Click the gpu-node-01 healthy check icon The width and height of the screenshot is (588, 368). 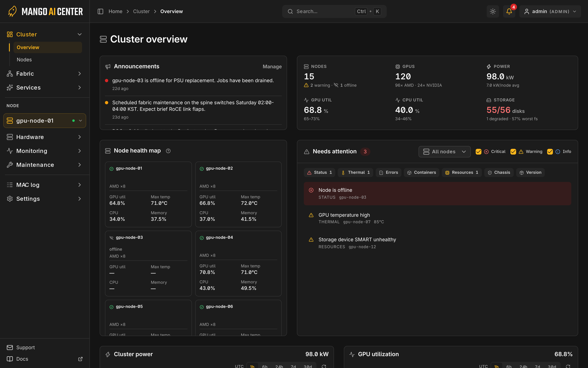[111, 169]
